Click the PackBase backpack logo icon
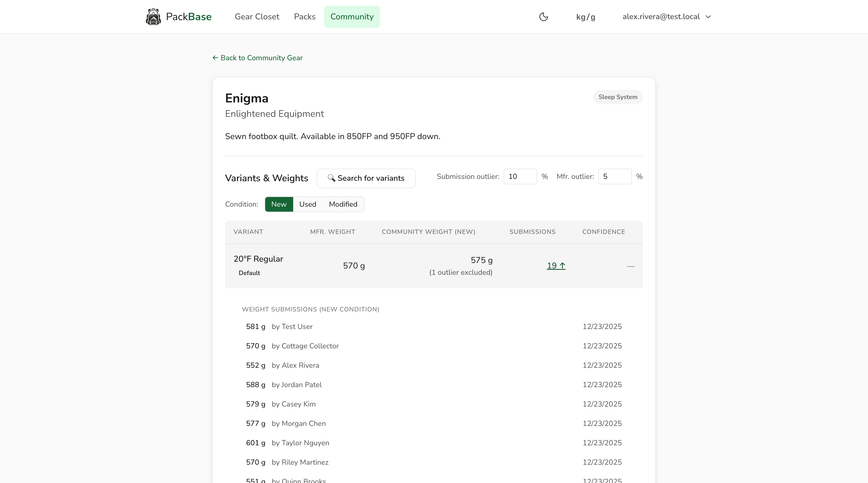This screenshot has width=868, height=483. click(x=154, y=17)
